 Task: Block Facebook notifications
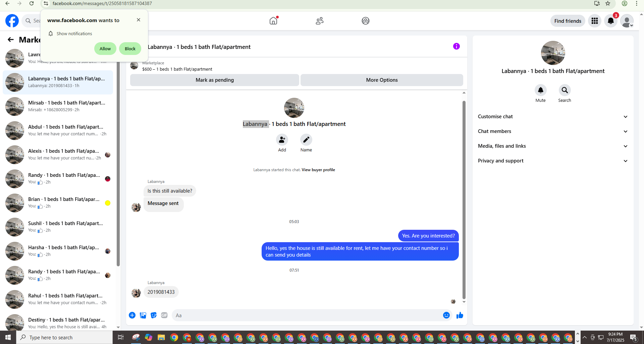(x=130, y=49)
